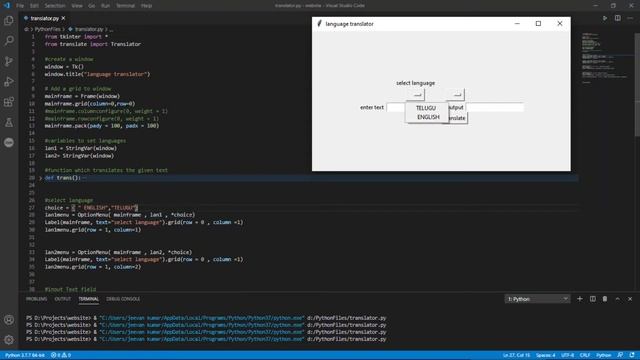Switch to the PROBLEMS panel tab
Viewport: 640px width, 360px height.
(x=36, y=299)
